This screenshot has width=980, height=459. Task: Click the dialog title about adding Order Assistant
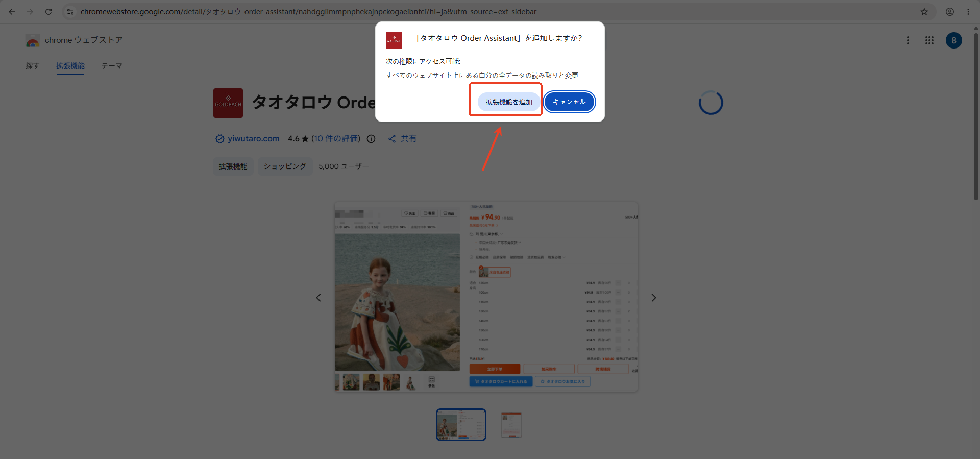498,38
